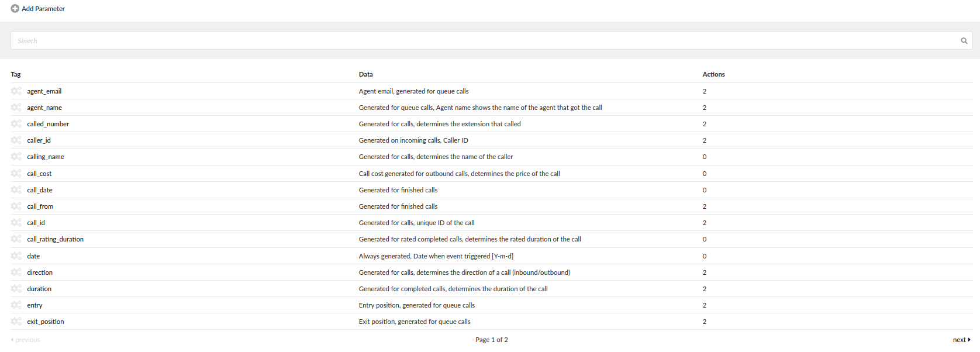980x352 pixels.
Task: Open the called_number gear menu
Action: [x=16, y=124]
